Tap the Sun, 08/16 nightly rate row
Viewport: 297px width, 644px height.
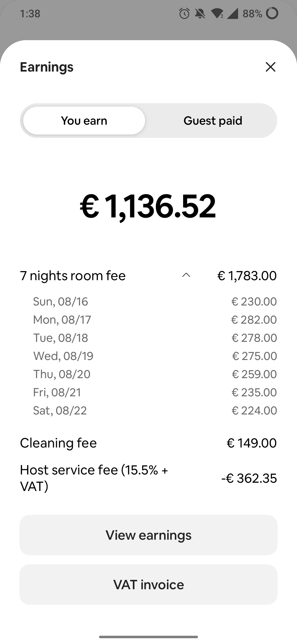pyautogui.click(x=155, y=301)
